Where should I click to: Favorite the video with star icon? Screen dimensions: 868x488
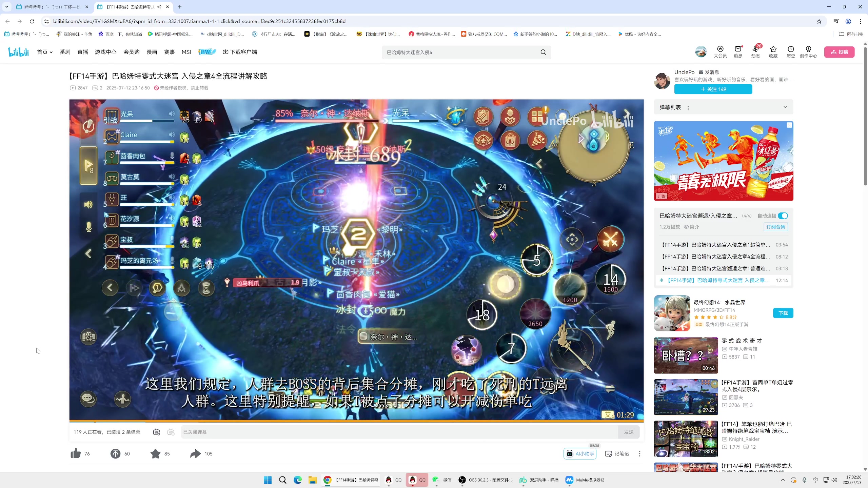(155, 453)
